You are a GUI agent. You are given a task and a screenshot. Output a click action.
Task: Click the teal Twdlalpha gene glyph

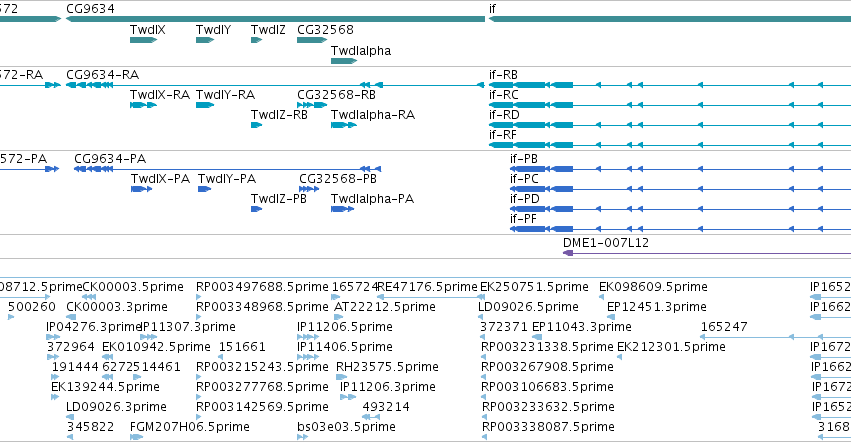pos(344,61)
